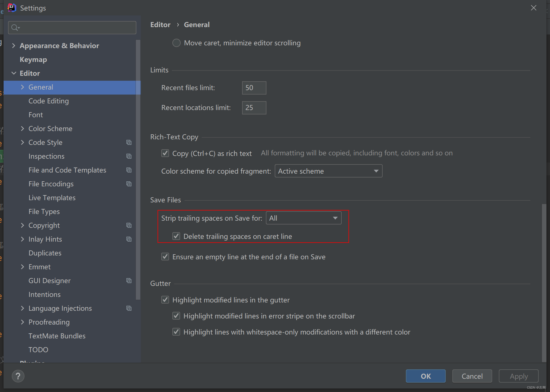This screenshot has height=392, width=550.
Task: Click the project-level icon next to File Encodings
Action: [129, 184]
